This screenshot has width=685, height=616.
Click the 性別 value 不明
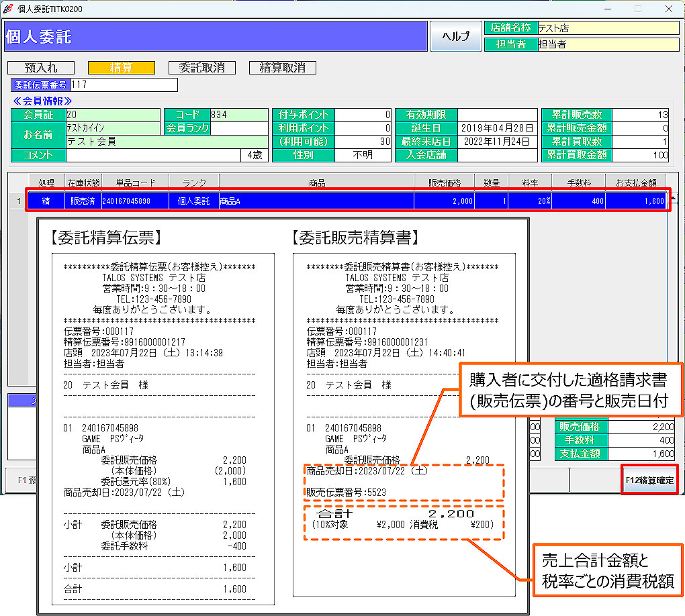point(362,155)
